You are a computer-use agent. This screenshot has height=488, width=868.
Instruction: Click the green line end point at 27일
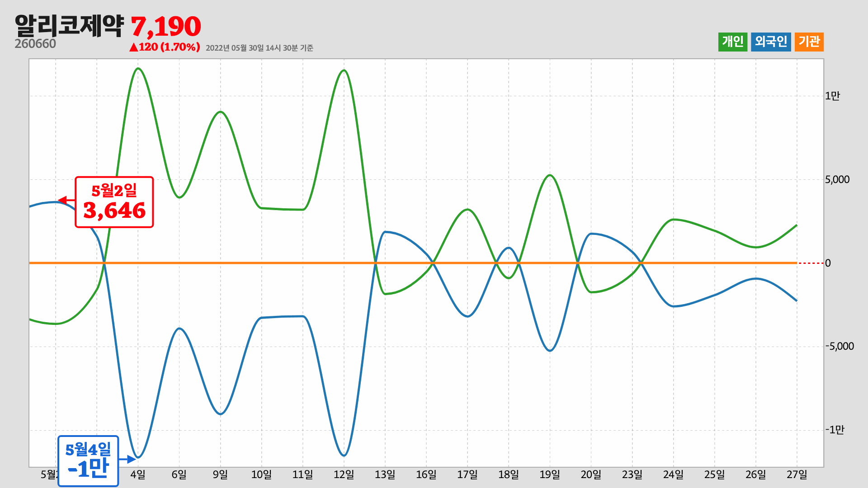click(796, 225)
